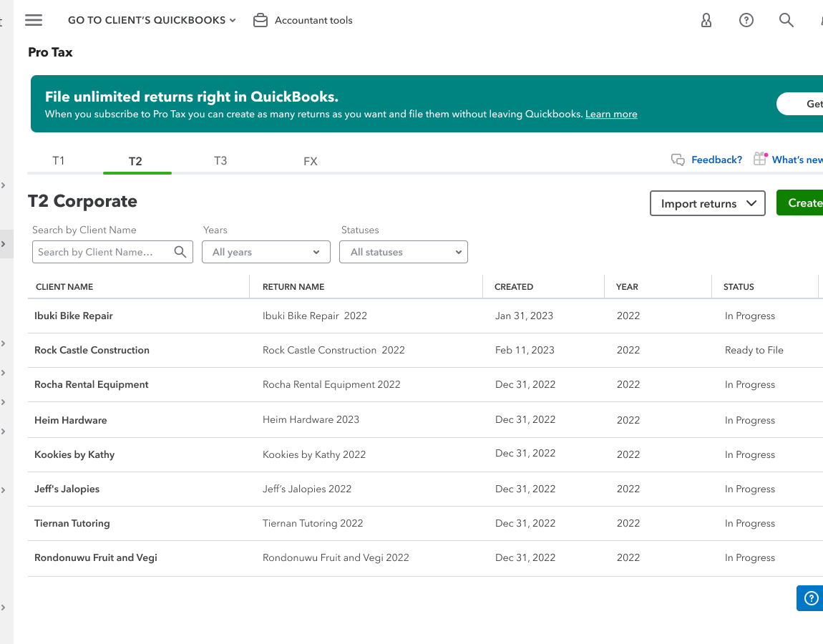Click the magnifier in client name search

tap(180, 252)
